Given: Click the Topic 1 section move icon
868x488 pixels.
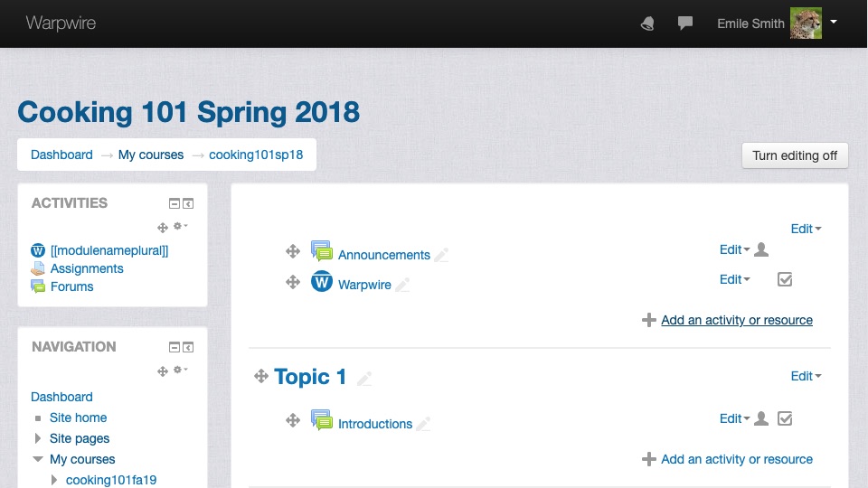Looking at the screenshot, I should tap(261, 376).
